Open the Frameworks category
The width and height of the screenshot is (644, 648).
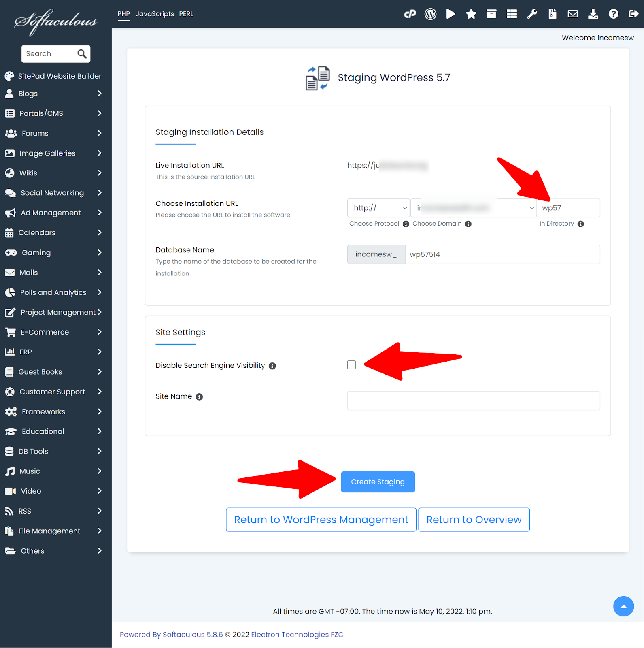point(53,411)
